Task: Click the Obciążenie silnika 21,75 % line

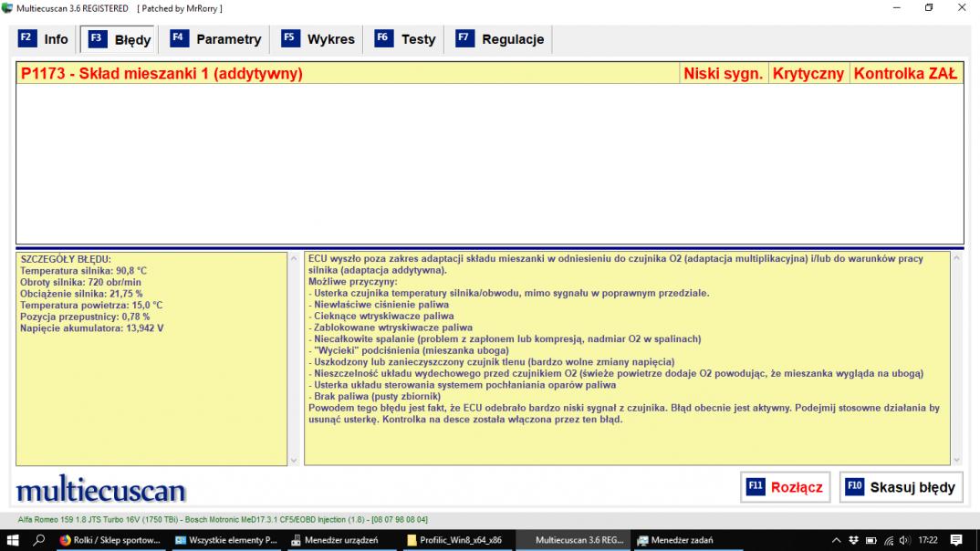Action: point(81,294)
